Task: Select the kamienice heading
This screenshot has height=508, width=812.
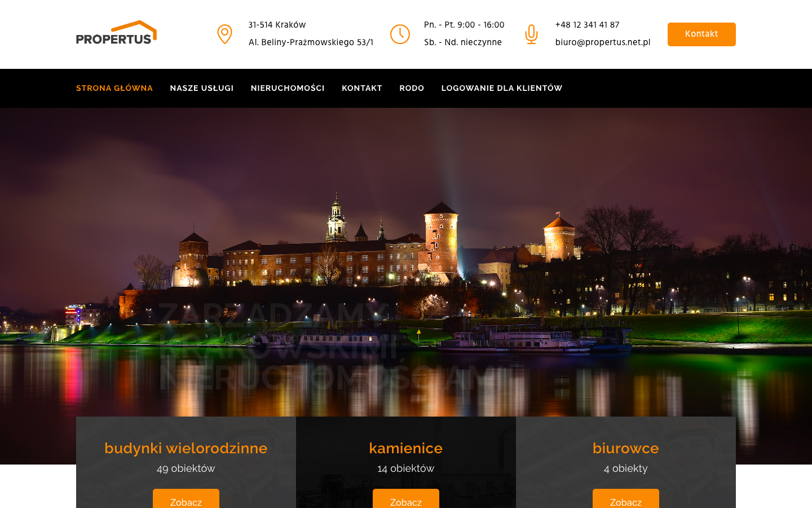Action: coord(406,448)
